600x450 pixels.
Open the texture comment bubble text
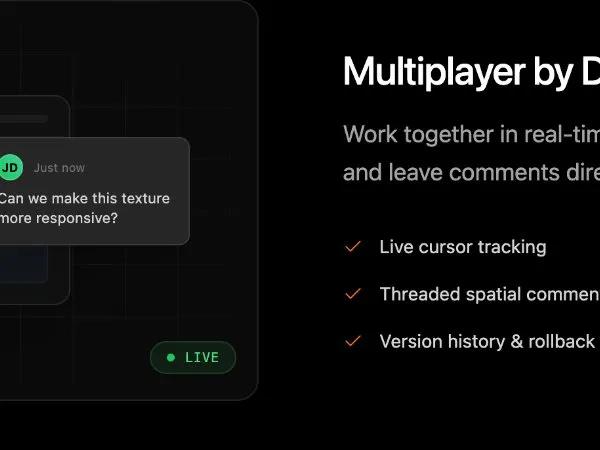pos(85,208)
